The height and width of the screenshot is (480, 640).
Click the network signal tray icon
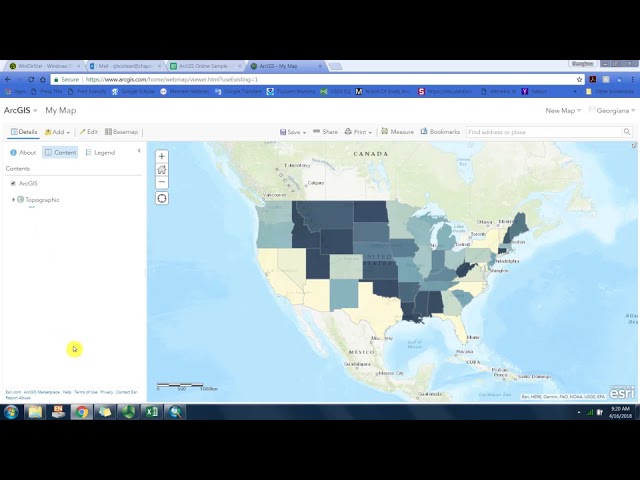point(589,413)
